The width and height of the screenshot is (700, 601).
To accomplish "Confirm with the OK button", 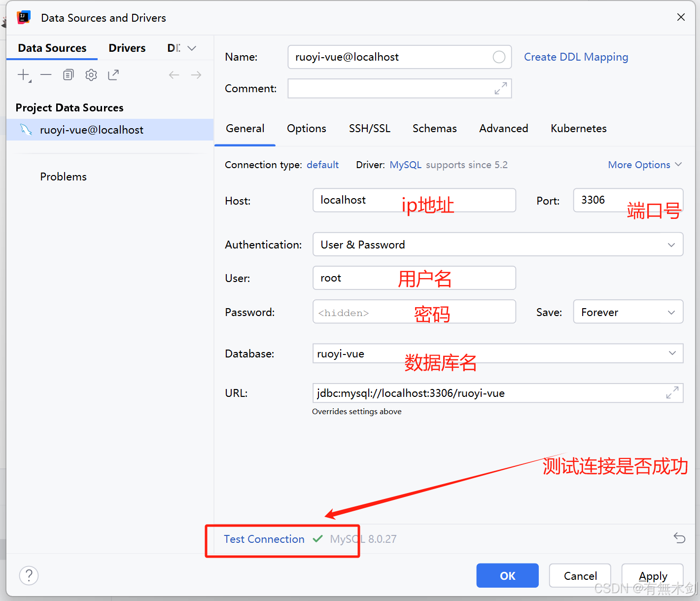I will coord(507,576).
